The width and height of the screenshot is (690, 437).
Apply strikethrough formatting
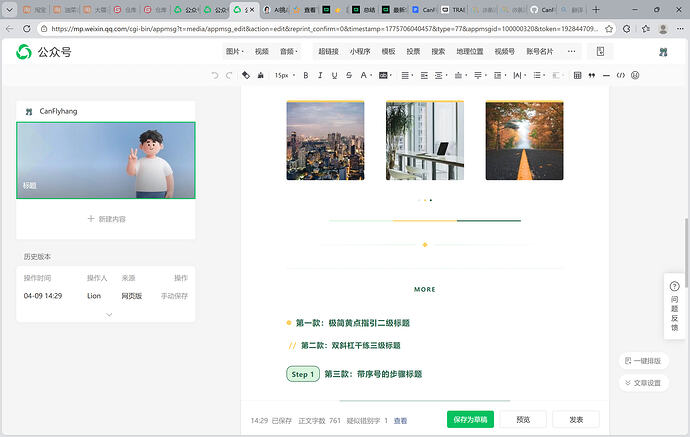point(348,75)
